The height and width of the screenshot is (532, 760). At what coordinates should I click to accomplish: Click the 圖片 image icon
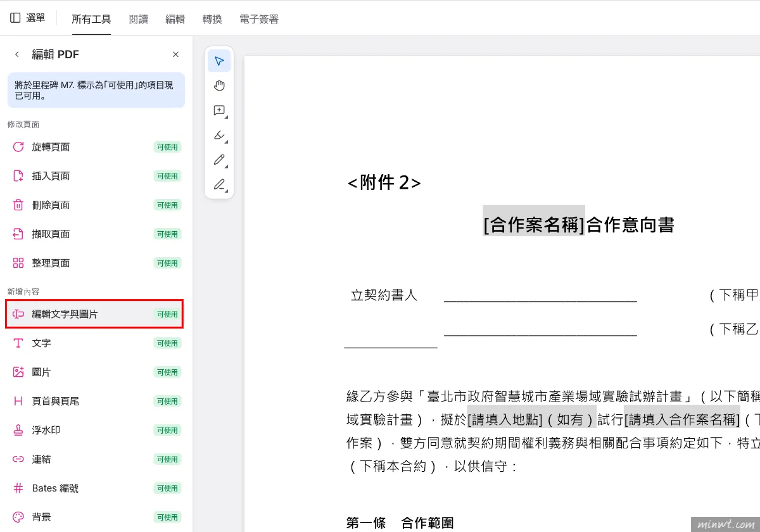point(18,372)
